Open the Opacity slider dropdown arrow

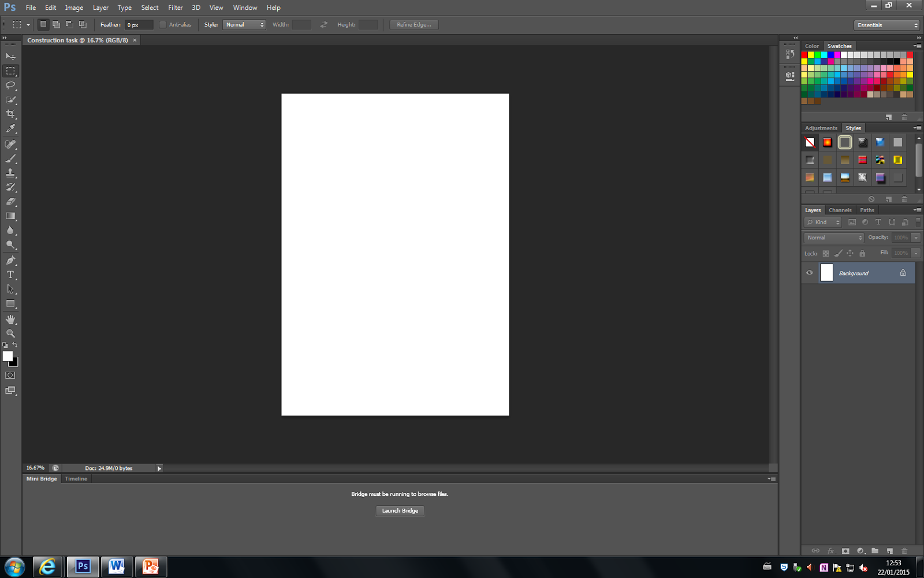(x=916, y=238)
